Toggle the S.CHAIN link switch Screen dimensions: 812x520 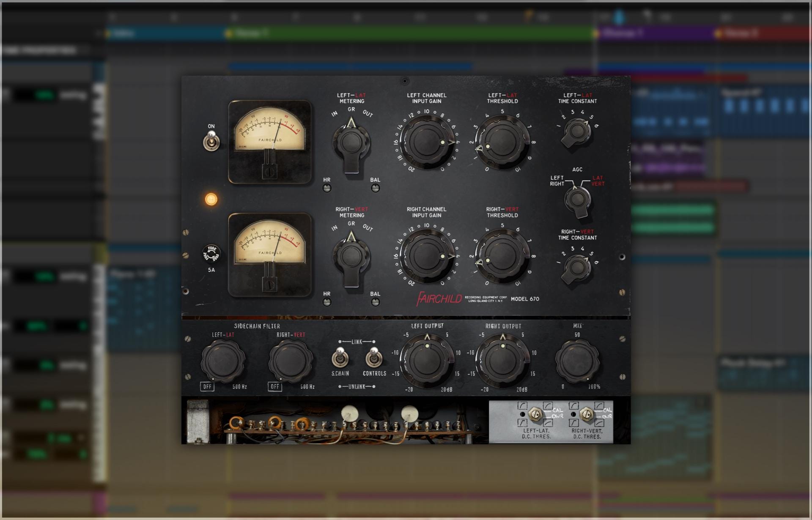(340, 358)
